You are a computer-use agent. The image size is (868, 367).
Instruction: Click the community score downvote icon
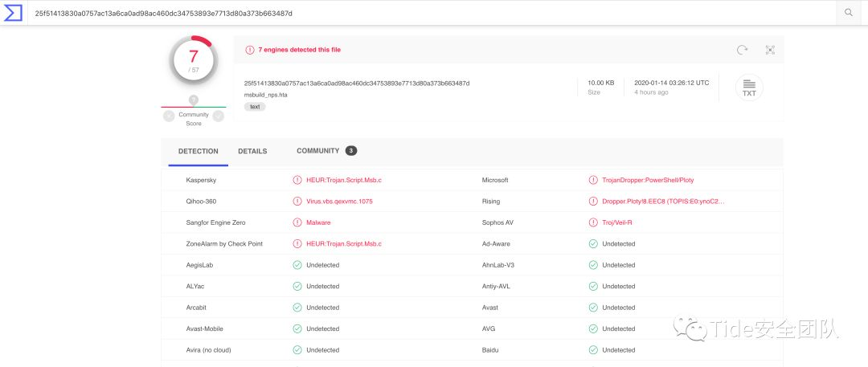point(169,116)
